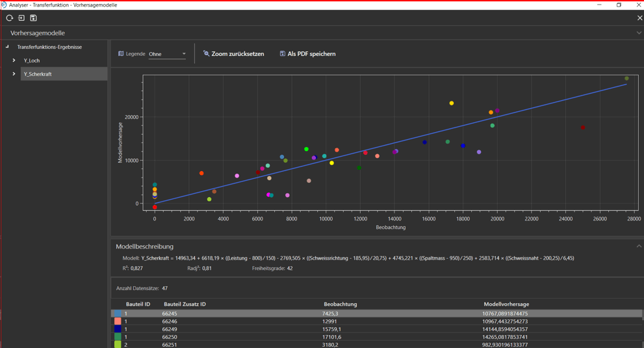Select table cell 66245
644x348 pixels.
coord(170,314)
